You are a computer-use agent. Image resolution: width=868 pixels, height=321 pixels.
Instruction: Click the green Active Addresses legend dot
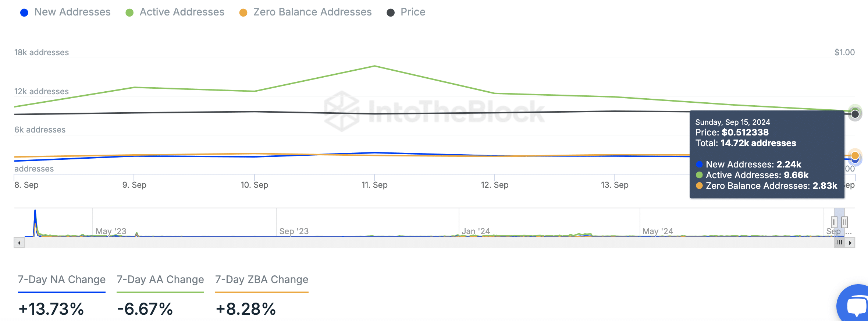point(129,13)
